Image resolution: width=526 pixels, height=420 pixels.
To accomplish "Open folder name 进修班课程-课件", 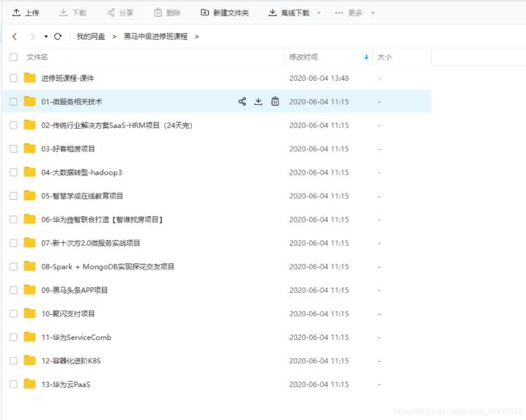I will pyautogui.click(x=67, y=78).
